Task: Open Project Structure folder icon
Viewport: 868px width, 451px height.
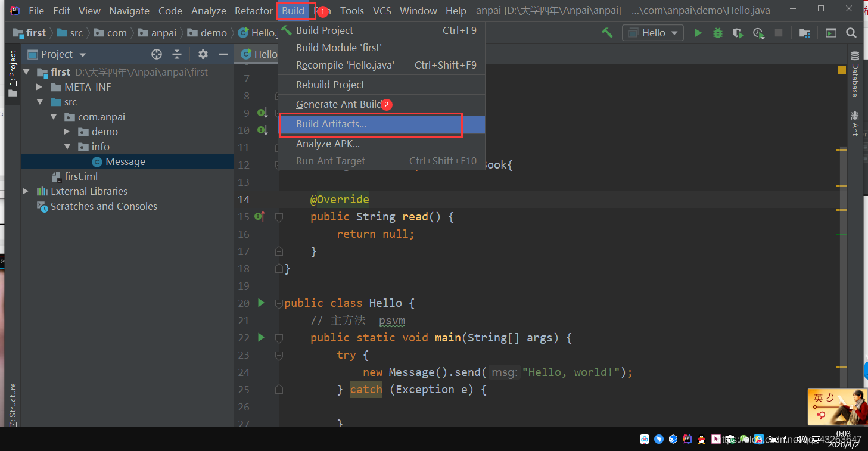Action: (x=804, y=33)
